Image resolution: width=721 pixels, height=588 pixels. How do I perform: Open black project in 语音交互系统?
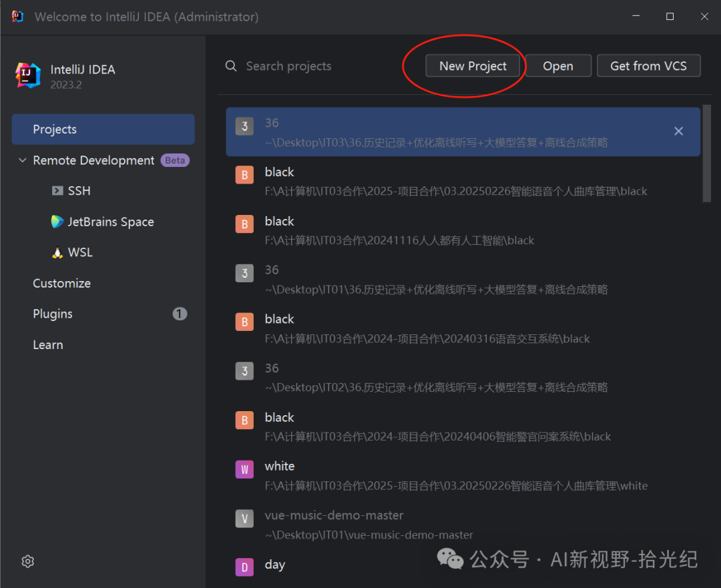(463, 329)
